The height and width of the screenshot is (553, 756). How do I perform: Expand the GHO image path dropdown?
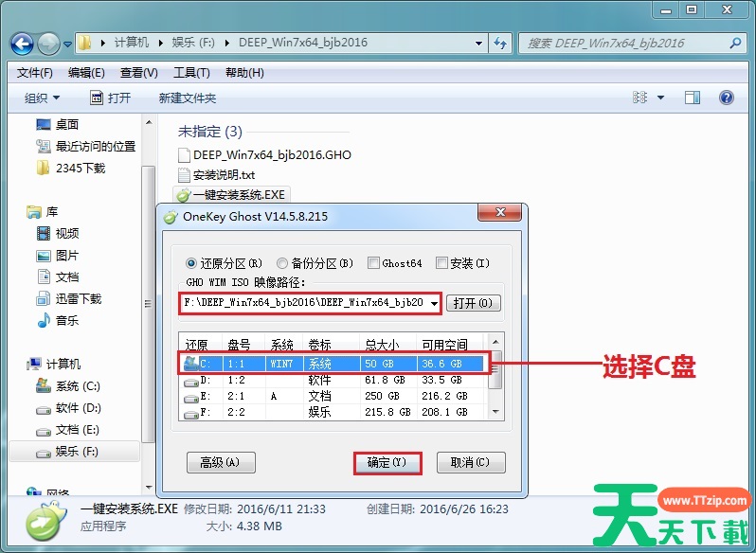click(x=434, y=303)
